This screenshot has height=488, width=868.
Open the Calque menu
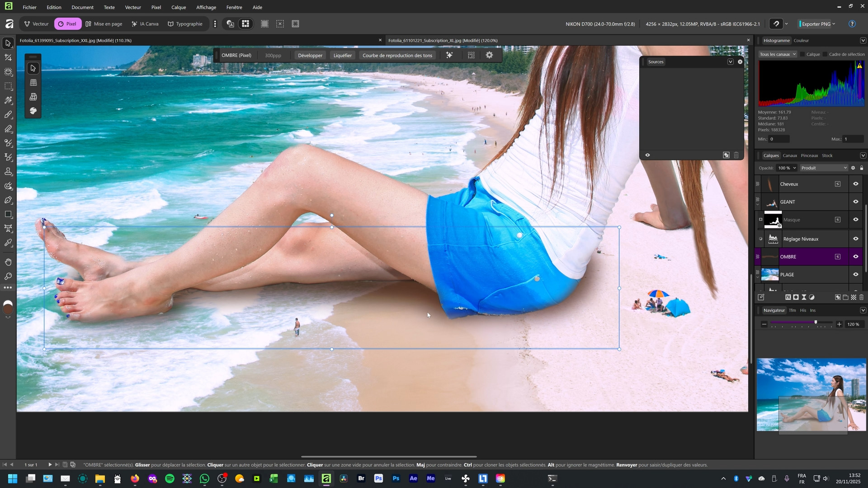(179, 7)
